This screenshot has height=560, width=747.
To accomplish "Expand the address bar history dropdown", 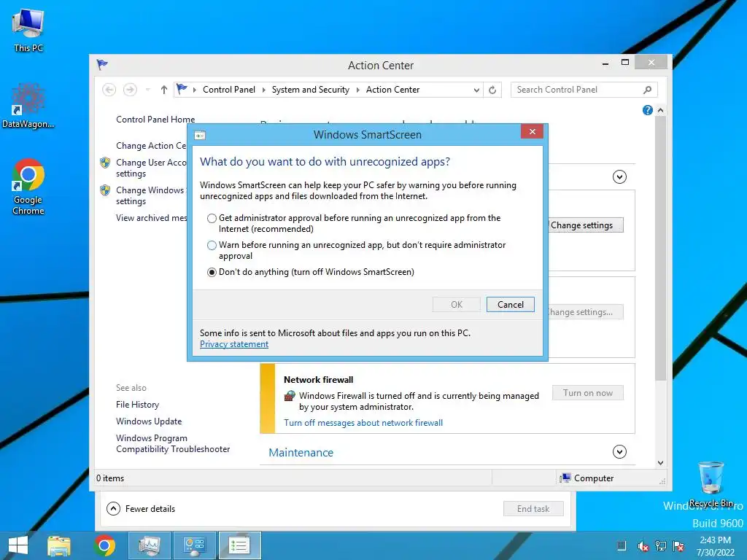I will 476,90.
